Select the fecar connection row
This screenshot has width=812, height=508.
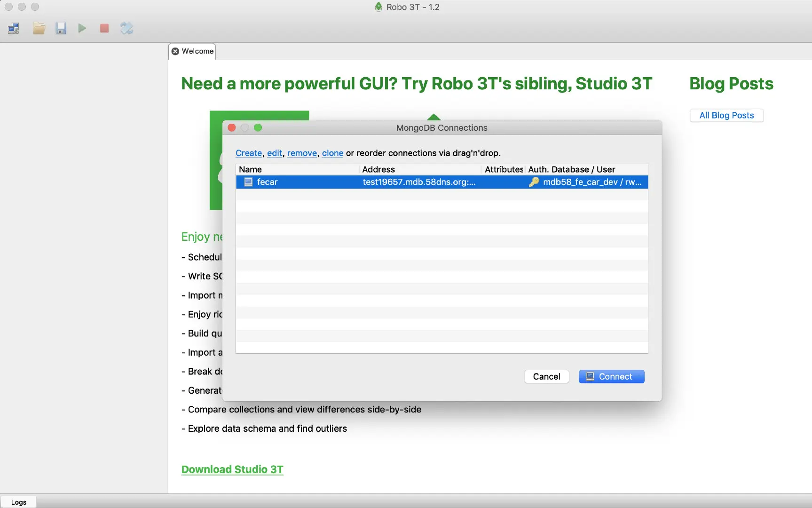[442, 182]
